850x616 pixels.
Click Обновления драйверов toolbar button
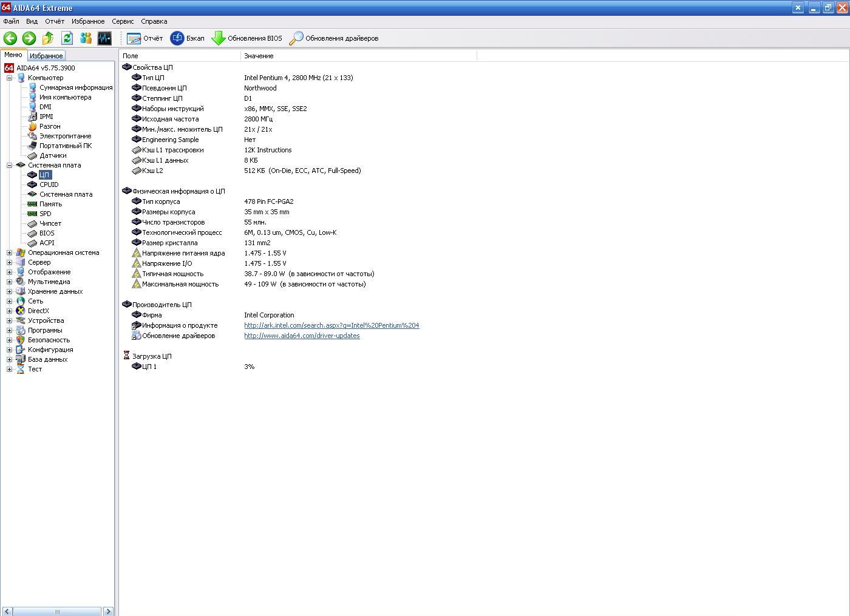333,38
